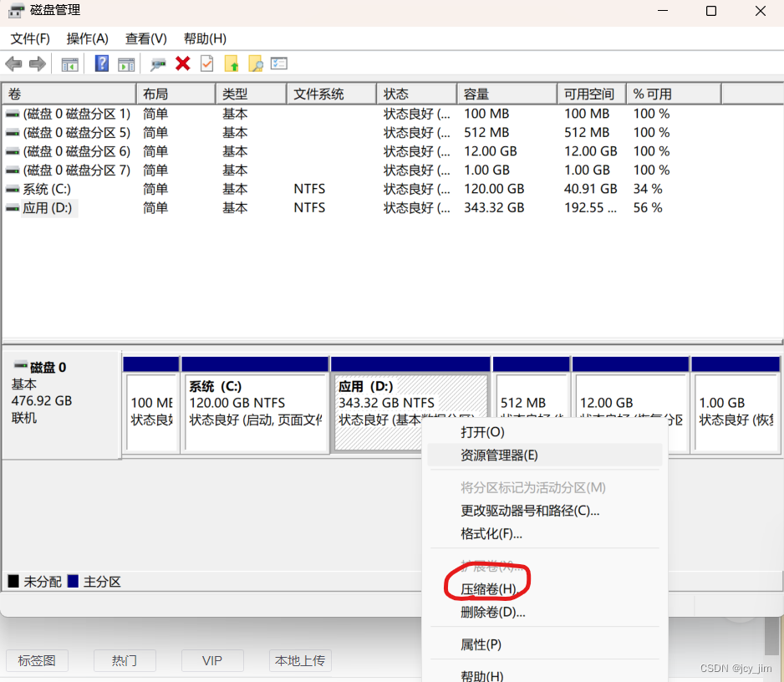This screenshot has width=784, height=682.
Task: Sort by the 文件系统 column header
Action: pos(332,94)
